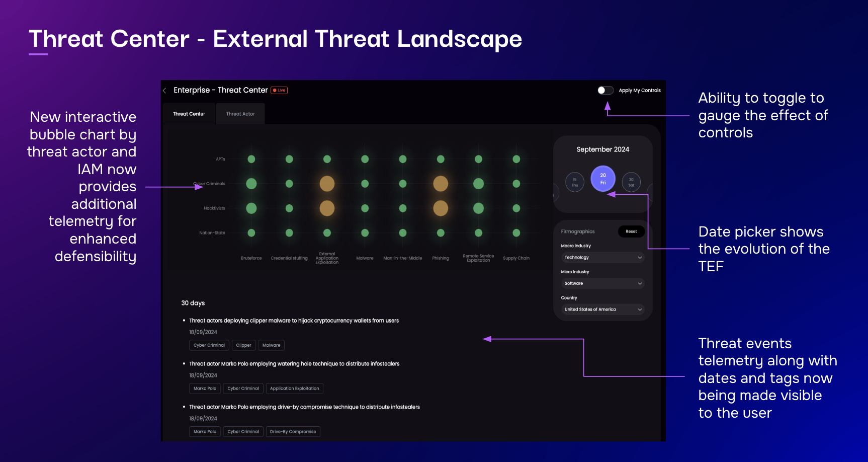Click the red Live status badge

click(x=279, y=90)
